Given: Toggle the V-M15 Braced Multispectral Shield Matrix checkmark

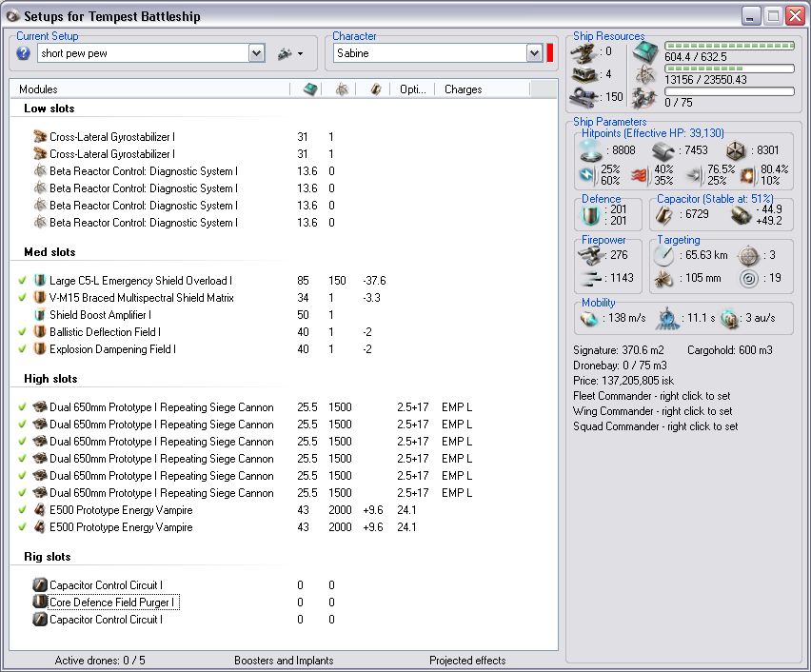Looking at the screenshot, I should [22, 298].
